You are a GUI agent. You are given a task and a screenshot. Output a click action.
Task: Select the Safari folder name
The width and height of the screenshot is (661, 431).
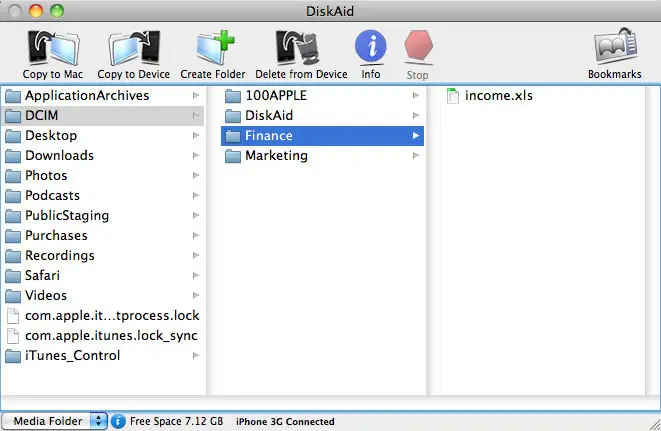point(43,276)
